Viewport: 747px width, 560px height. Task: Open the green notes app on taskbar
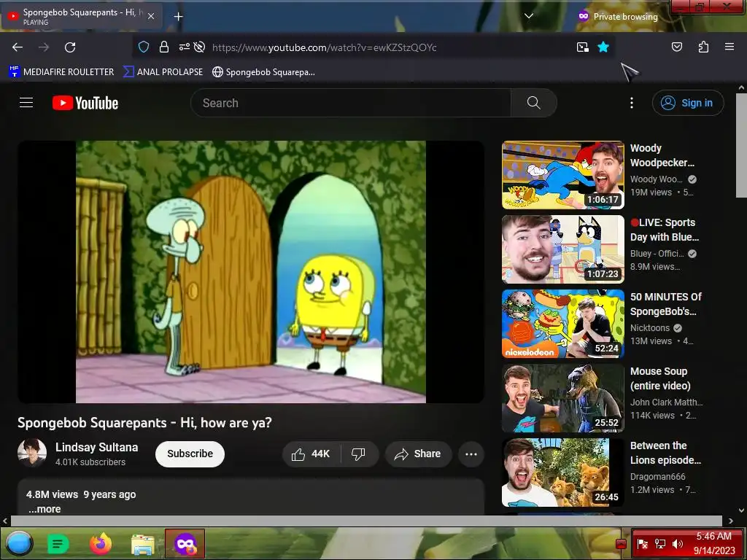pos(58,544)
